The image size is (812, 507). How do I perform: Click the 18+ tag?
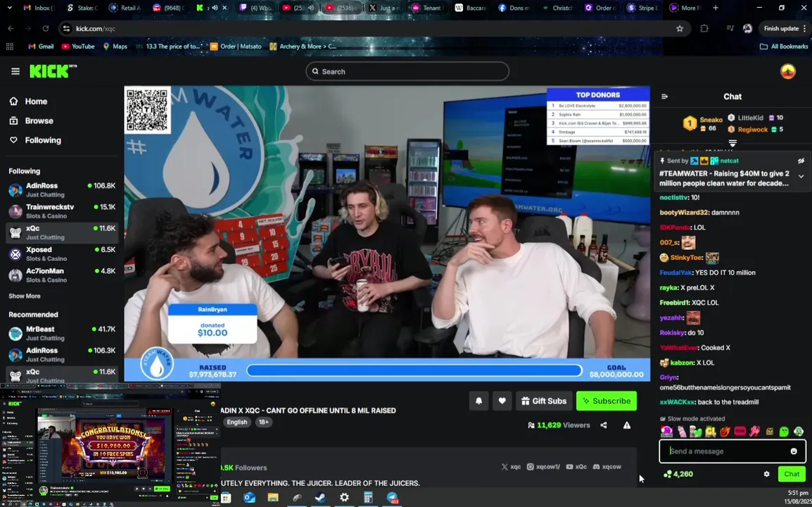(x=263, y=422)
